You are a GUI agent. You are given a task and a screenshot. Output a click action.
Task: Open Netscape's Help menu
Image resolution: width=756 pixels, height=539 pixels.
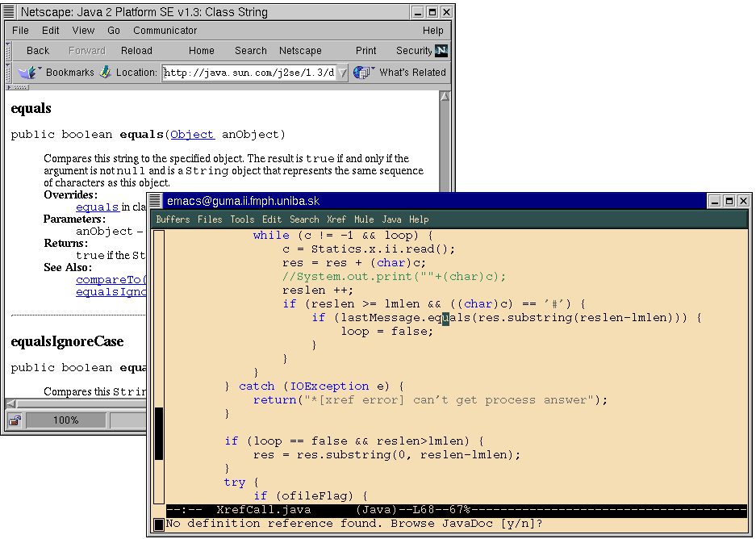click(x=432, y=31)
